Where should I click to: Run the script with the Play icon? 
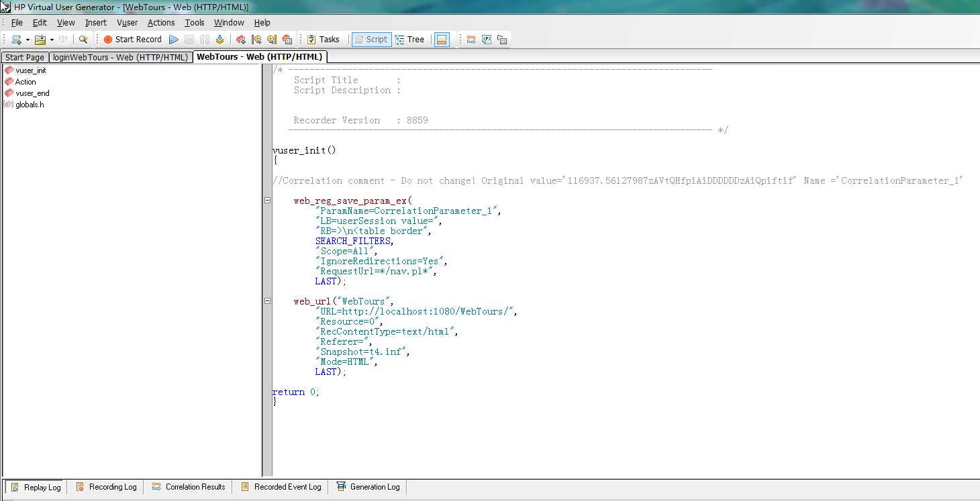click(x=174, y=40)
